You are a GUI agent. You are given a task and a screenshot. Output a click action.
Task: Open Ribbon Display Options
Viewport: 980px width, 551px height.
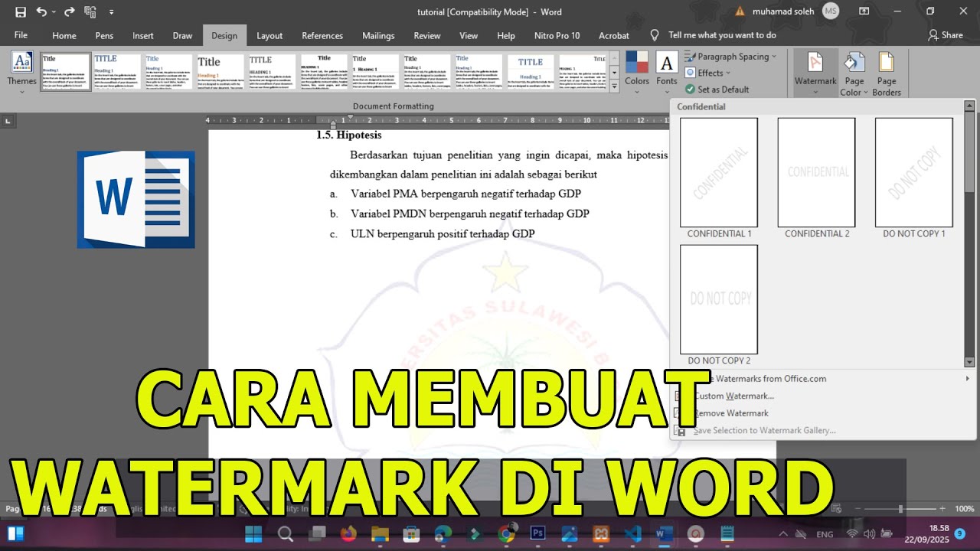[864, 11]
